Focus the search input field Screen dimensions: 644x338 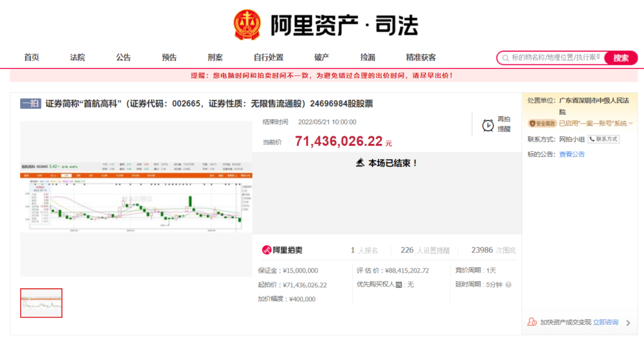(x=555, y=58)
